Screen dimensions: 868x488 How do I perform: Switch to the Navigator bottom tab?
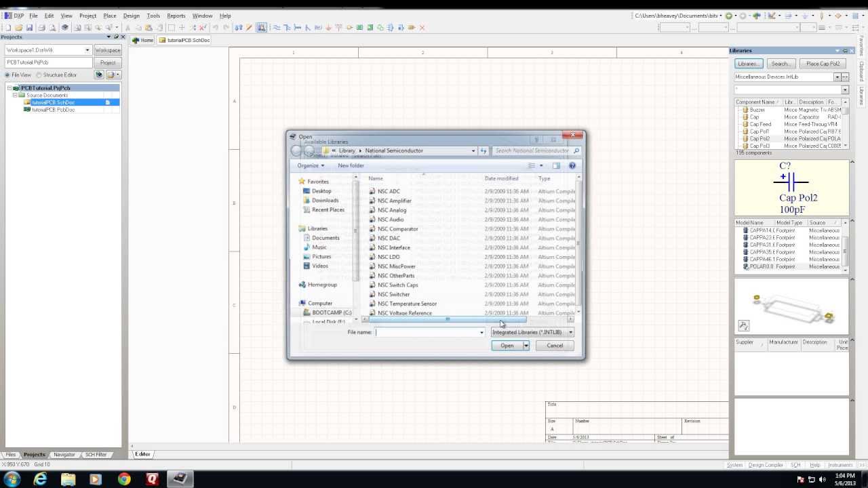point(64,455)
